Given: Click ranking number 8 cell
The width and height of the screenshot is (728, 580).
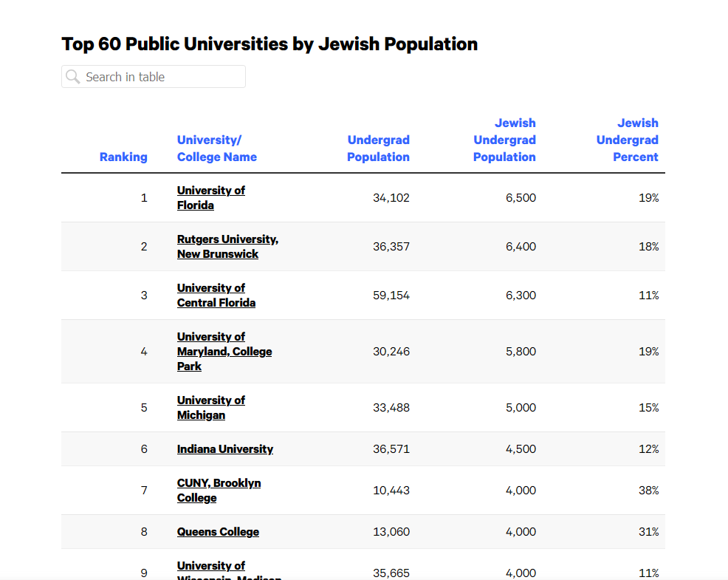Looking at the screenshot, I should click(144, 532).
